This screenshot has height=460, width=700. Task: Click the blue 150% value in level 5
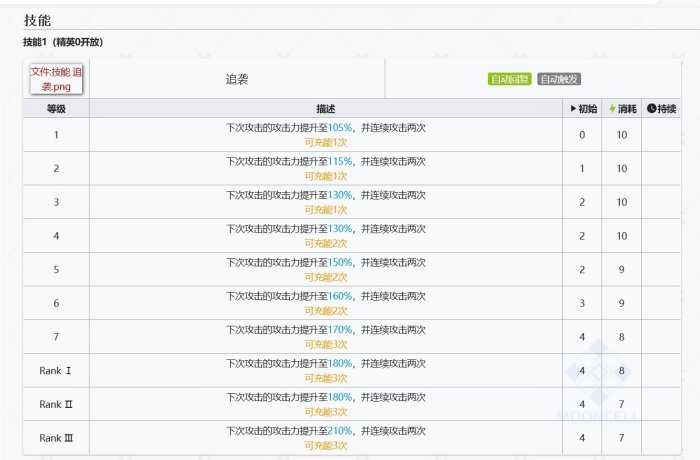click(x=340, y=262)
